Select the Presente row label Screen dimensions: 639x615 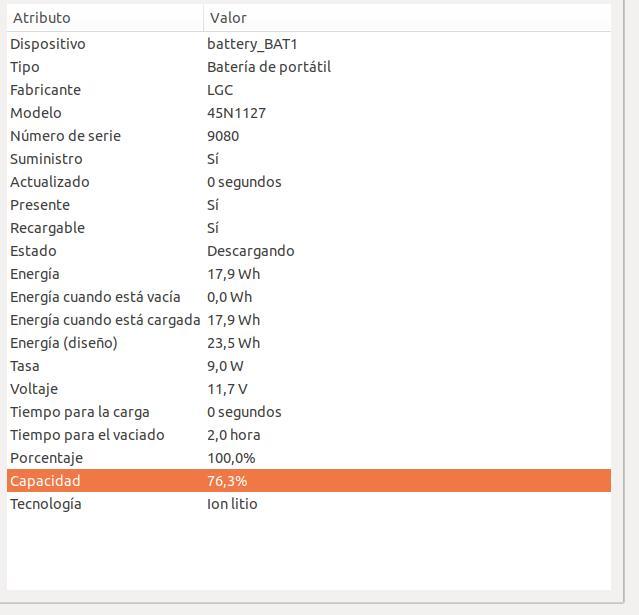40,205
